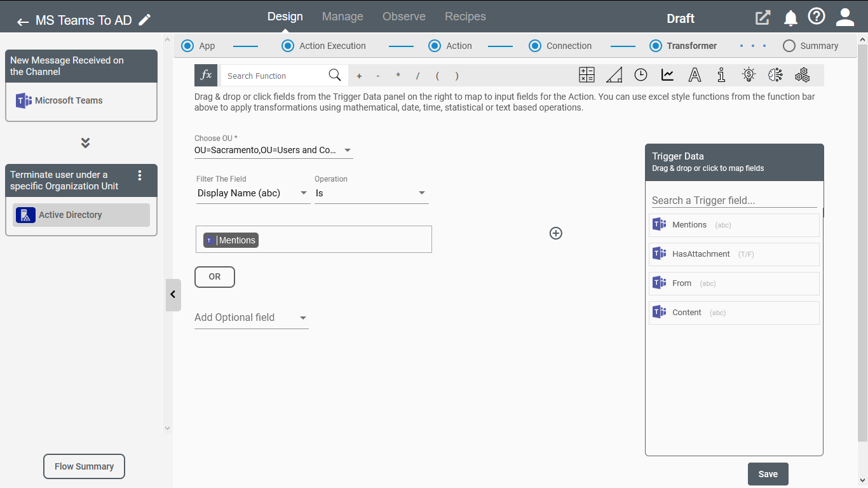Open date and time clock functions icon
This screenshot has width=868, height=488.
point(641,75)
